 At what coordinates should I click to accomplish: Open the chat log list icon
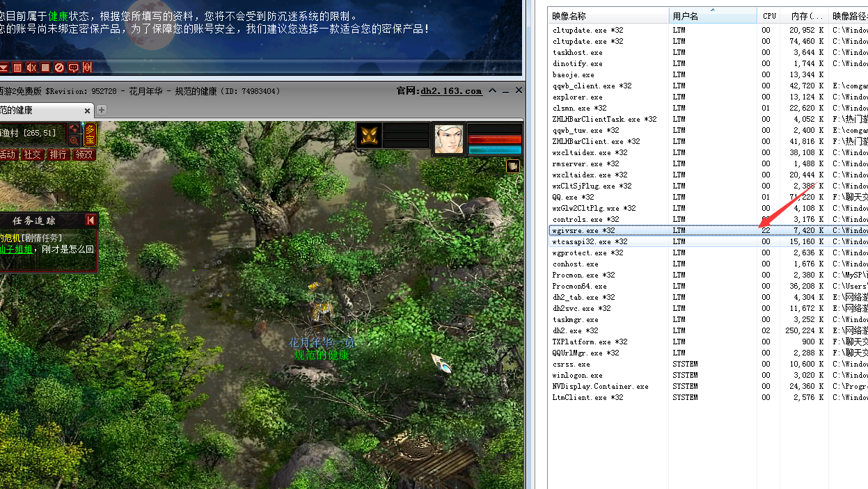tap(17, 67)
